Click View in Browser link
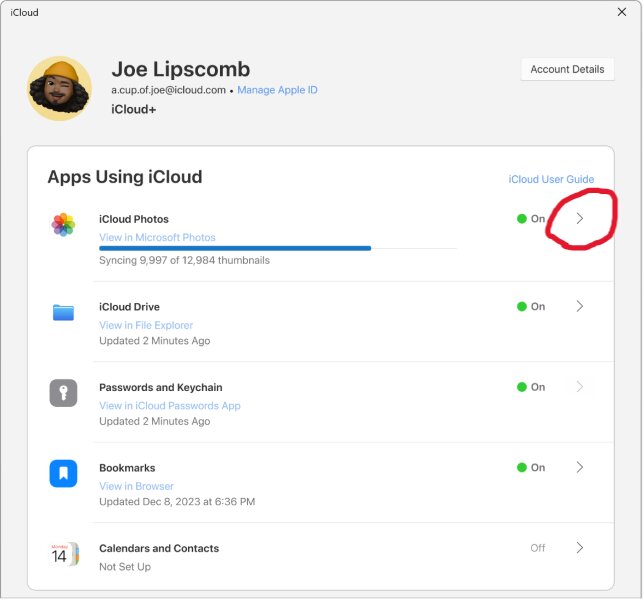This screenshot has width=644, height=600. [136, 486]
